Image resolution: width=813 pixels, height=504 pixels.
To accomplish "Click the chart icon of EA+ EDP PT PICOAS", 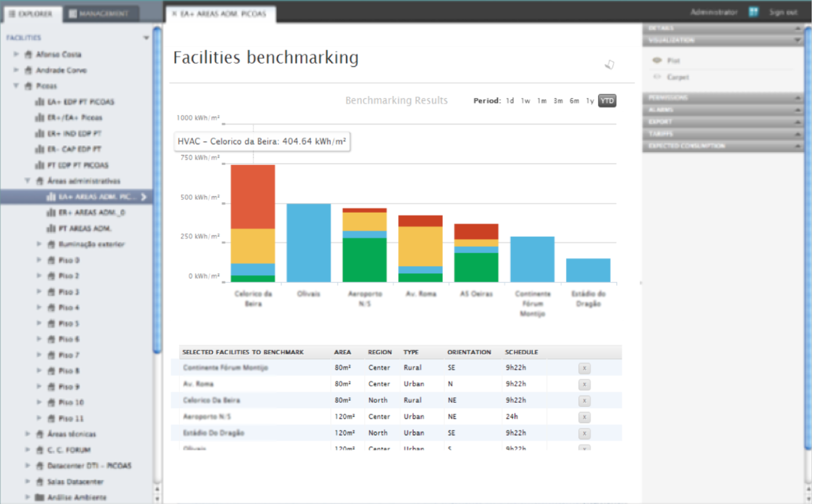I will click(x=40, y=102).
